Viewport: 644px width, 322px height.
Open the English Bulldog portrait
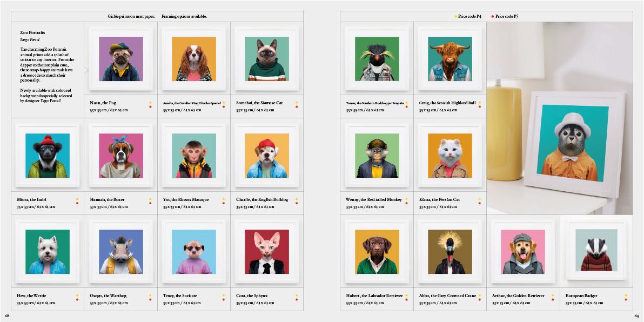pos(266,155)
